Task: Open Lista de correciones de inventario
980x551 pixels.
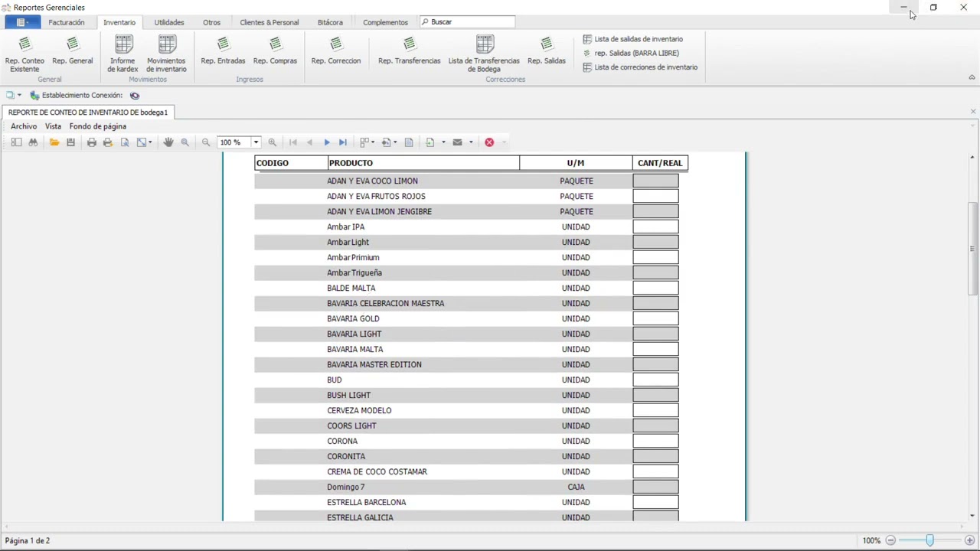Action: tap(640, 67)
